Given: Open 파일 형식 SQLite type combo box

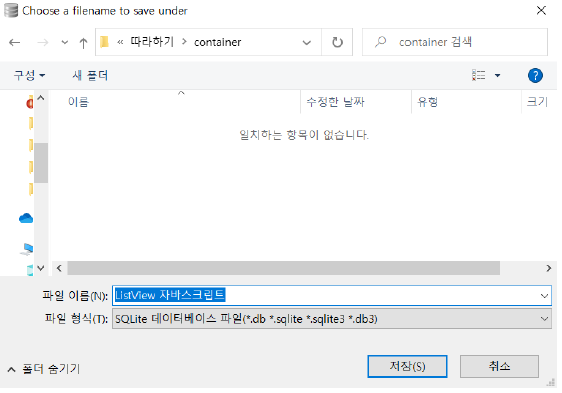Looking at the screenshot, I should (332, 319).
